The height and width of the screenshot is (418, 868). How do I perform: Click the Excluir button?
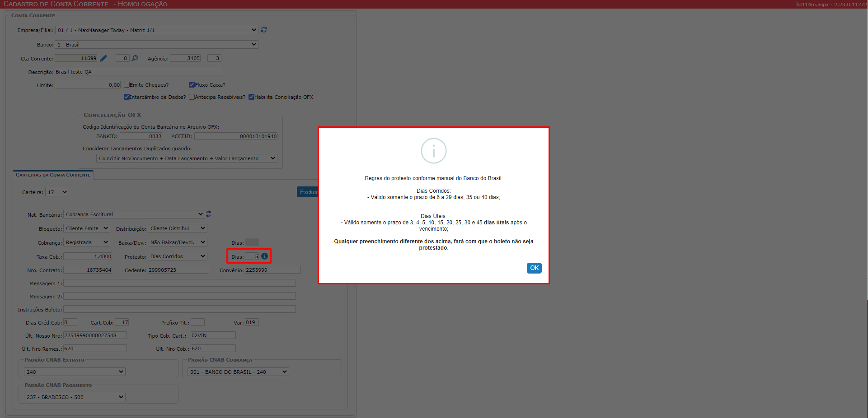coord(308,192)
